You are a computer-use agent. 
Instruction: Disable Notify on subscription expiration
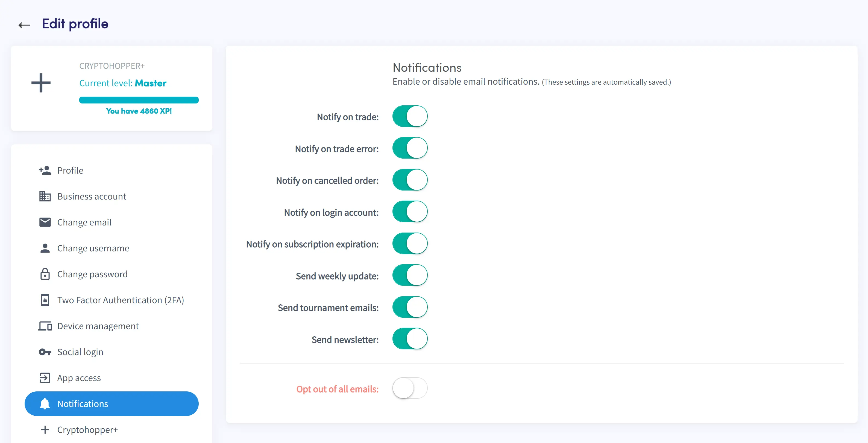[x=410, y=244]
